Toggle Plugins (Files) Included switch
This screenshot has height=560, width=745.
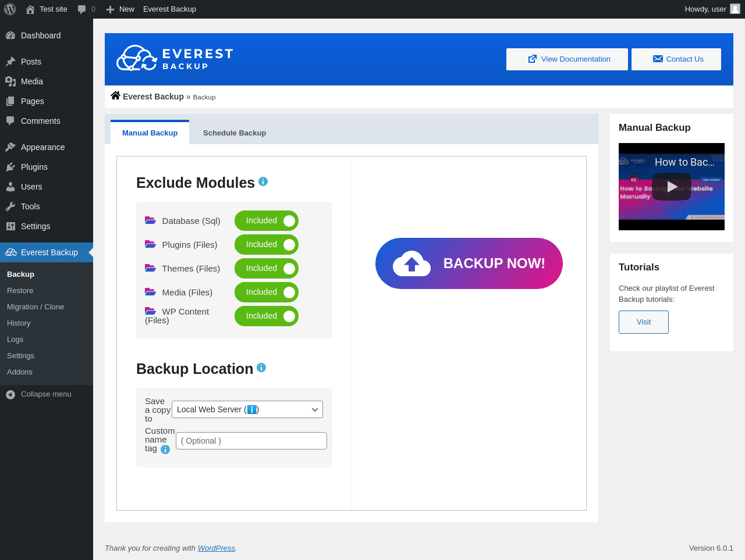[267, 245]
